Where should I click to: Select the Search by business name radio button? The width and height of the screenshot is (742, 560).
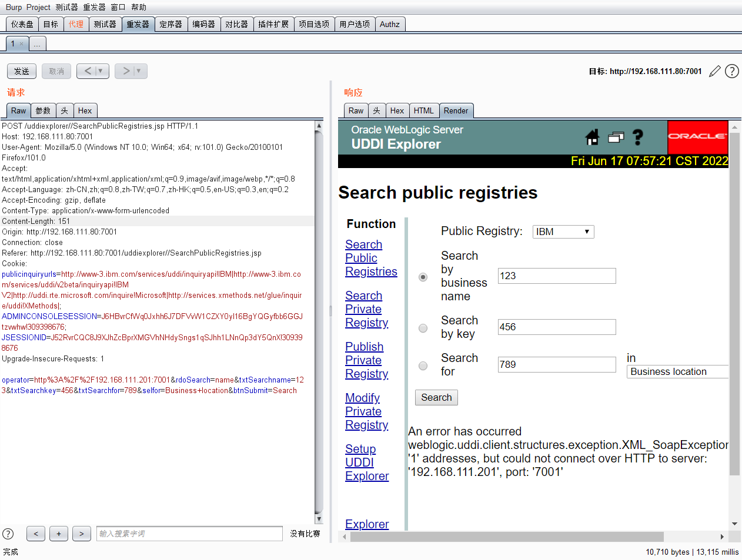click(423, 277)
